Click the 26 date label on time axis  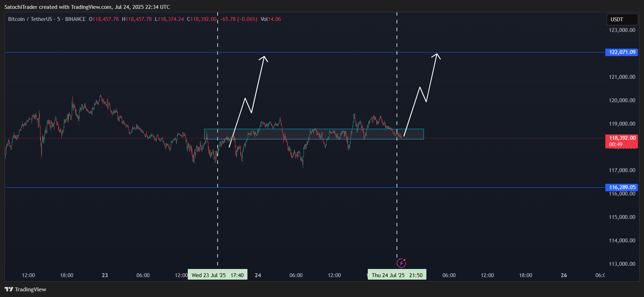(564, 275)
